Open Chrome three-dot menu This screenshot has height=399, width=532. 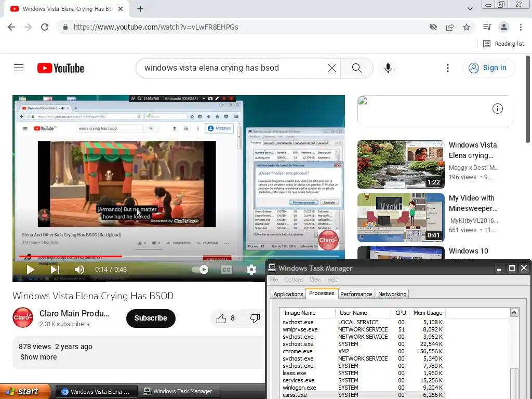coord(521,27)
